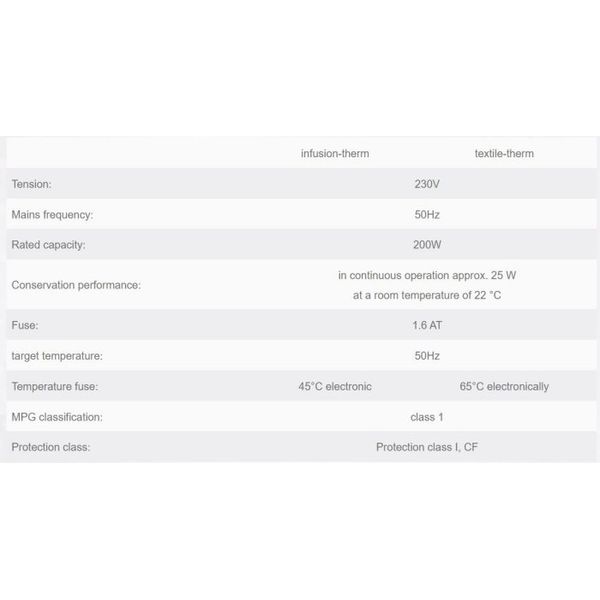The image size is (600, 600).
Task: Click the Protection class I, CF value
Action: point(427,447)
